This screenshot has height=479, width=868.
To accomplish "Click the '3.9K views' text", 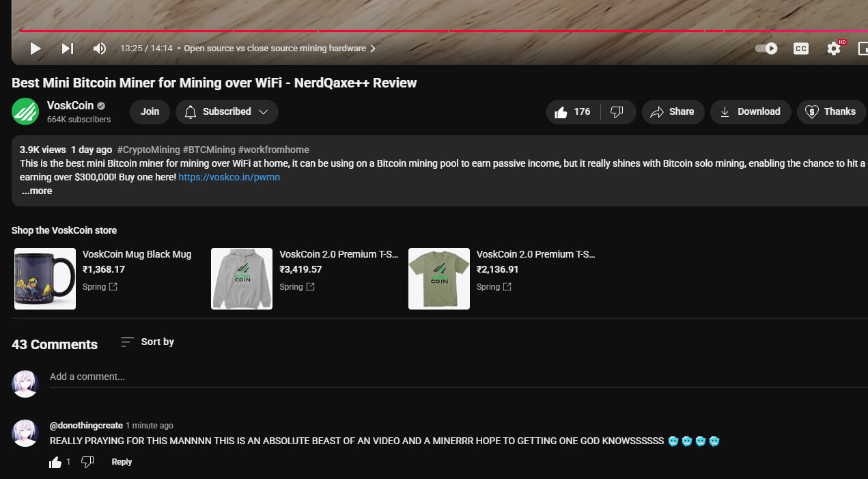I will coord(43,150).
